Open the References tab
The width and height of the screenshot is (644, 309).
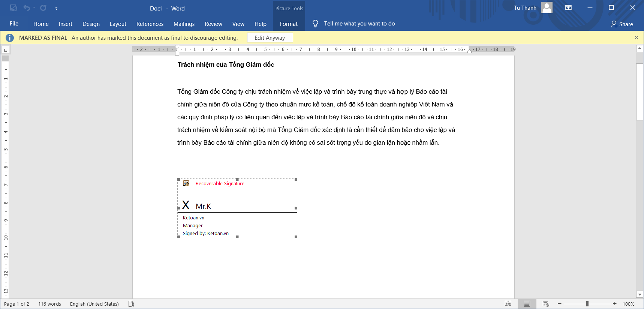pos(150,24)
